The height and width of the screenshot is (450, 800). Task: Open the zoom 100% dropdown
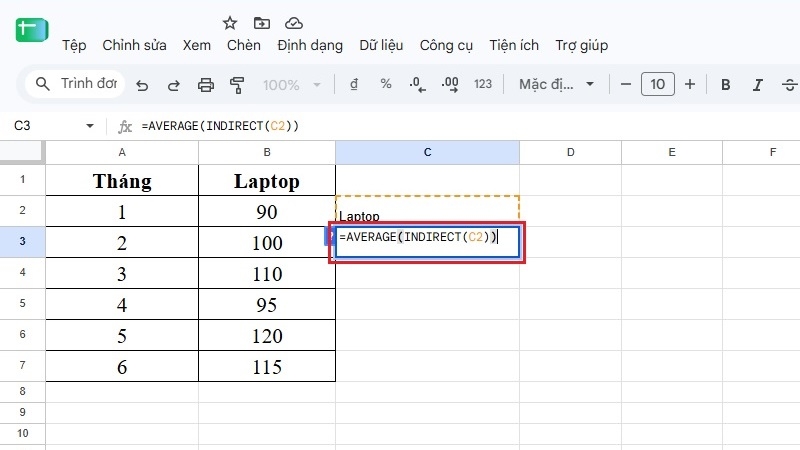click(x=292, y=85)
